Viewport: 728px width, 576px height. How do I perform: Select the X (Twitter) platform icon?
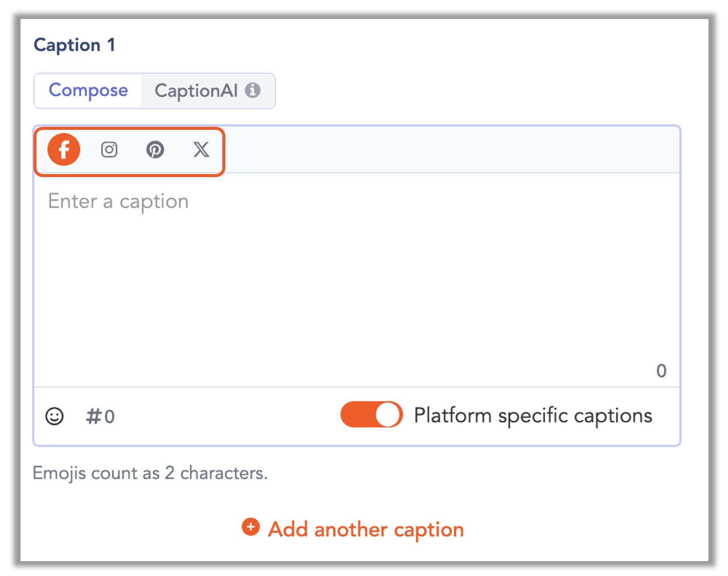click(201, 149)
